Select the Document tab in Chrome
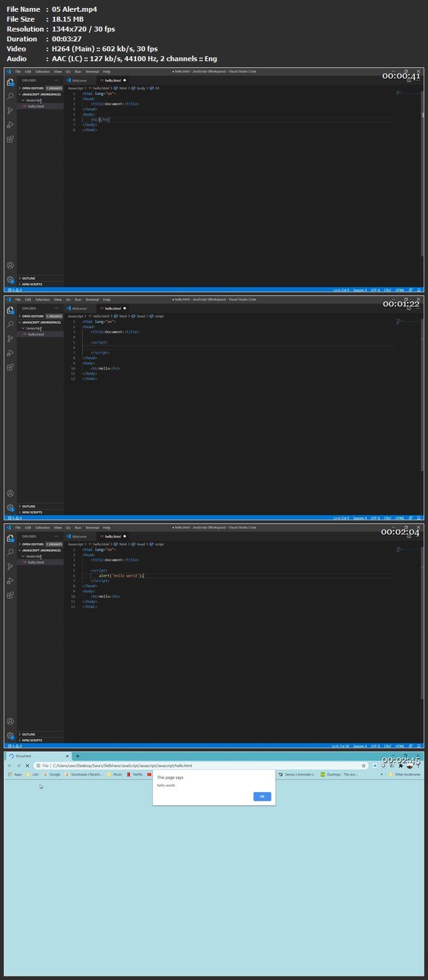Screen dimensions: 428x980 (x=37, y=756)
